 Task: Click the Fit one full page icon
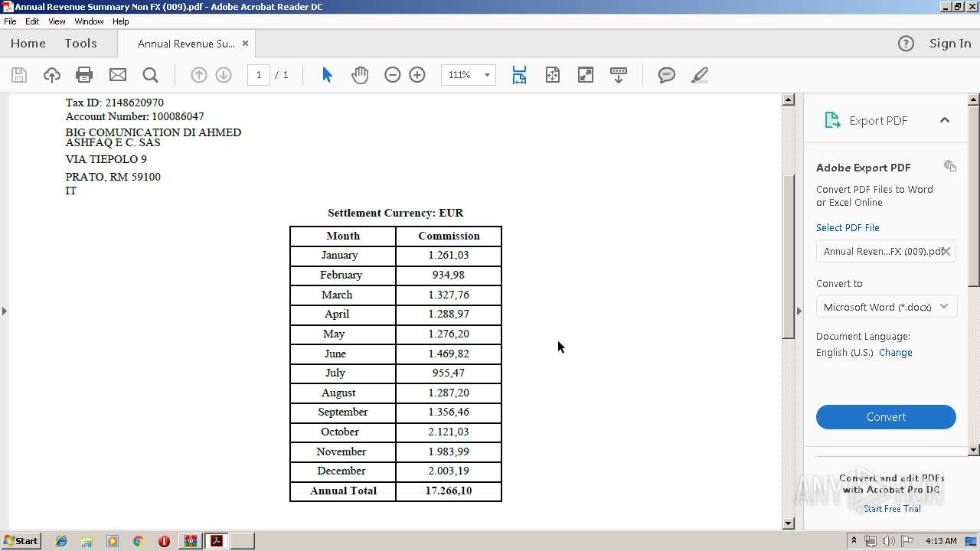(553, 75)
